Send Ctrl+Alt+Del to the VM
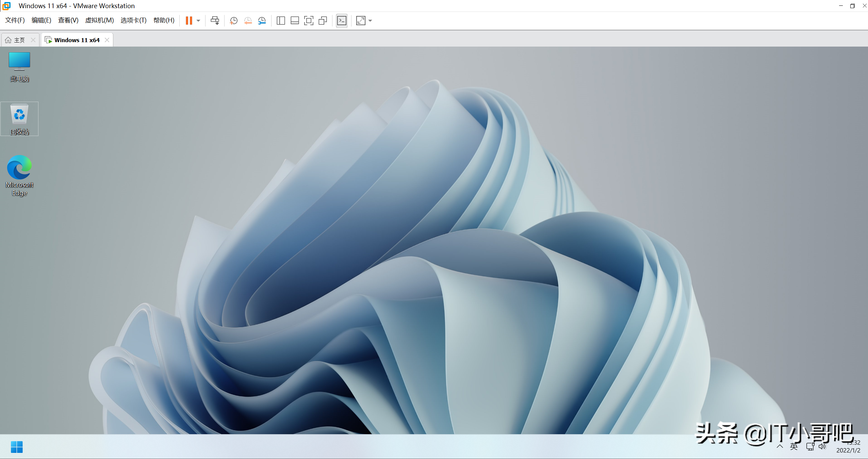This screenshot has height=459, width=868. point(215,21)
